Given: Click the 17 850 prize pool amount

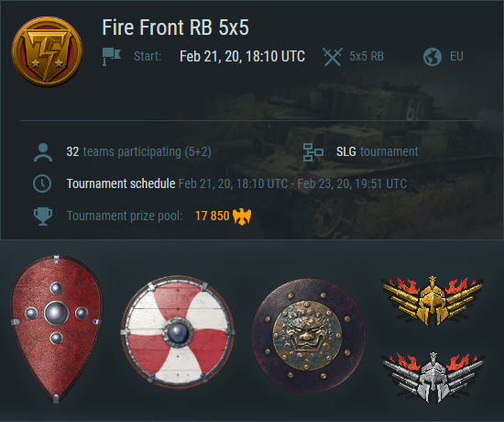Looking at the screenshot, I should pos(213,216).
